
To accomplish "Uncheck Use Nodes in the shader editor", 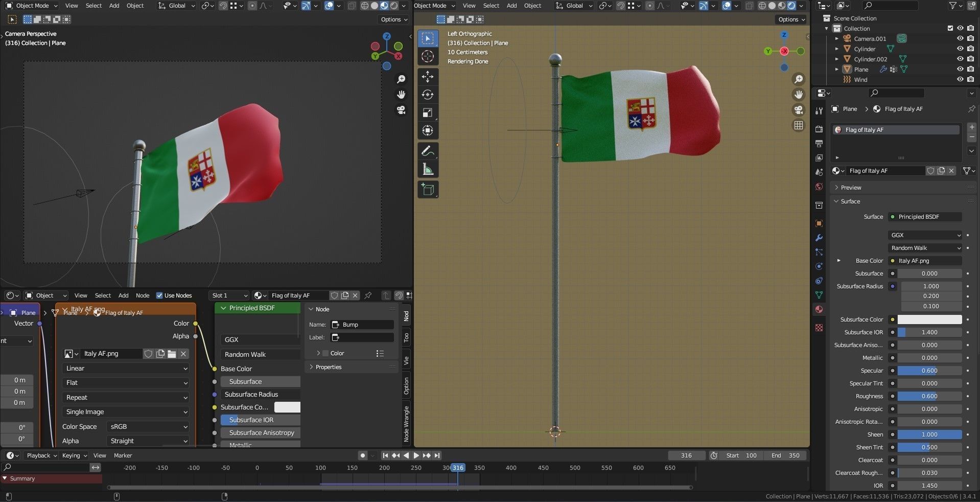I will click(159, 295).
